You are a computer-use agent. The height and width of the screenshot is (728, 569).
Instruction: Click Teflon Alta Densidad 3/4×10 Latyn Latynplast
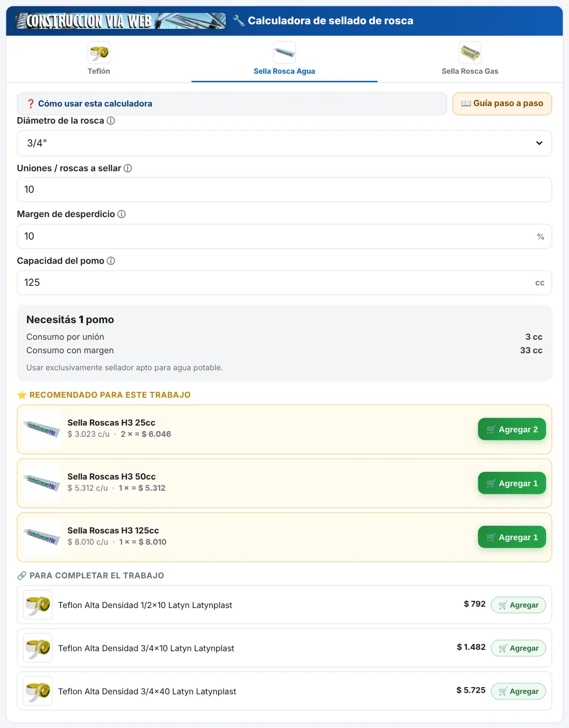tap(146, 648)
